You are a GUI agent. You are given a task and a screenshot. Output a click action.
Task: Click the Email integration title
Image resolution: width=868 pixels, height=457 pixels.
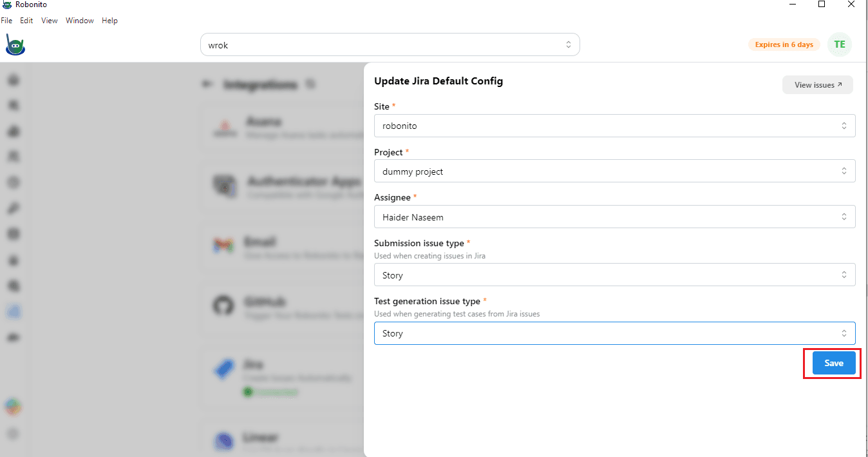click(261, 242)
